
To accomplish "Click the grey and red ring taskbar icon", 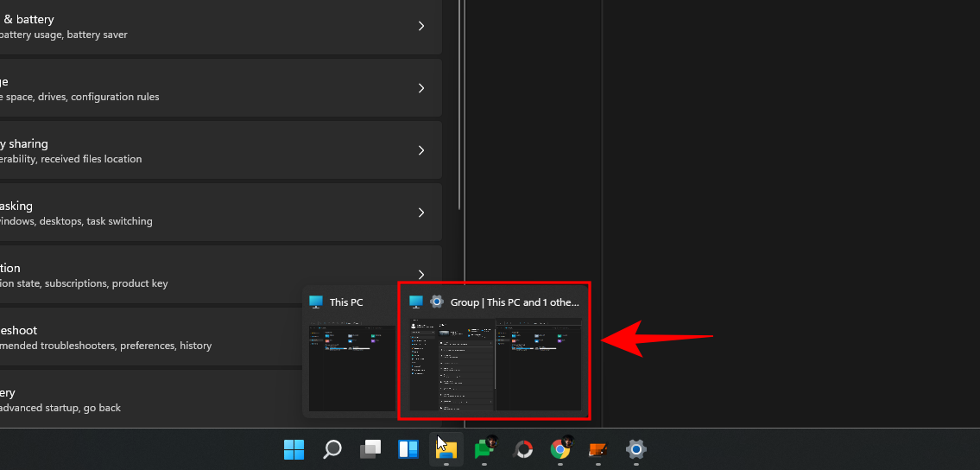I will pyautogui.click(x=522, y=449).
